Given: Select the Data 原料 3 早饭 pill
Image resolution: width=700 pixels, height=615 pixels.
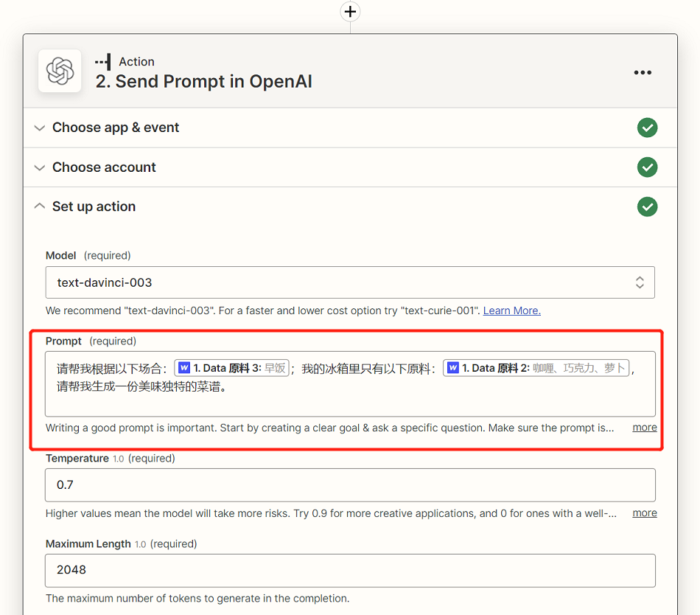Looking at the screenshot, I should pyautogui.click(x=231, y=368).
